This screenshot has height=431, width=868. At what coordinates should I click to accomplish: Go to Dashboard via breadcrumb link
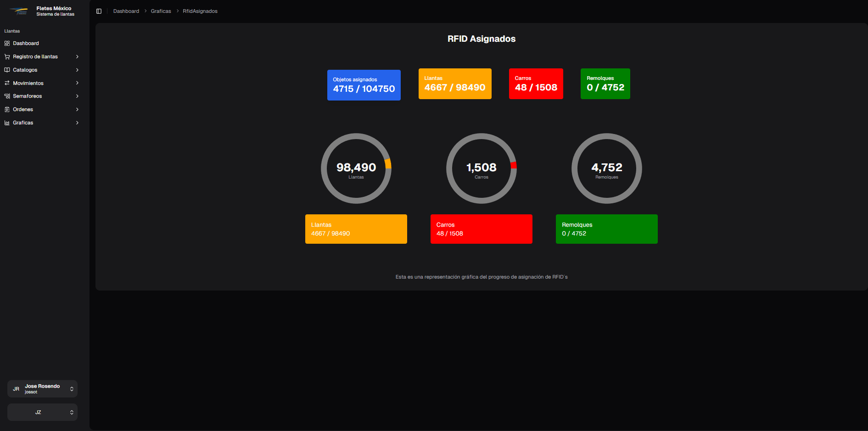[126, 11]
